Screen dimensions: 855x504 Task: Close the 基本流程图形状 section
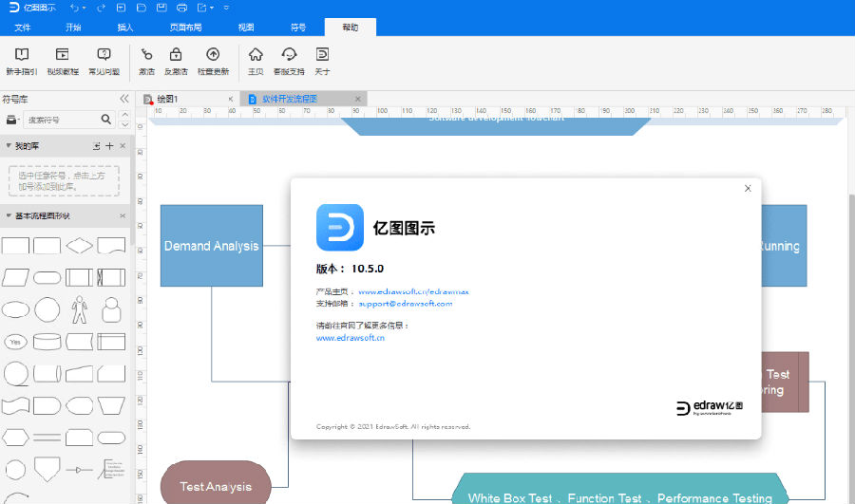(123, 215)
